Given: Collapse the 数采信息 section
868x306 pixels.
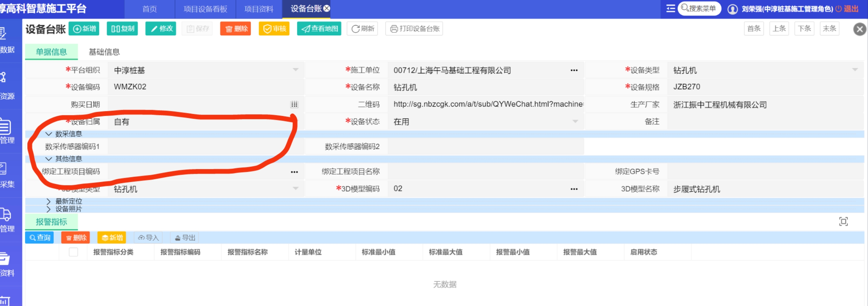Looking at the screenshot, I should coord(49,134).
